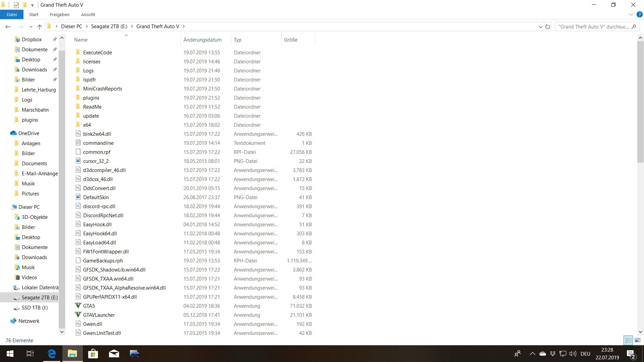Open the Ansicht ribbon tab

tap(88, 14)
